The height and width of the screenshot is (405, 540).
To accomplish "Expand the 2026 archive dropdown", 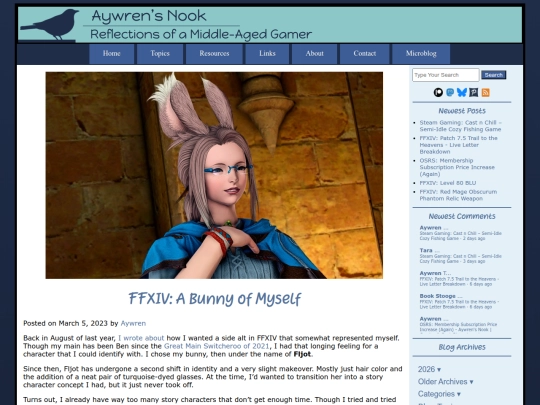I will tap(429, 370).
